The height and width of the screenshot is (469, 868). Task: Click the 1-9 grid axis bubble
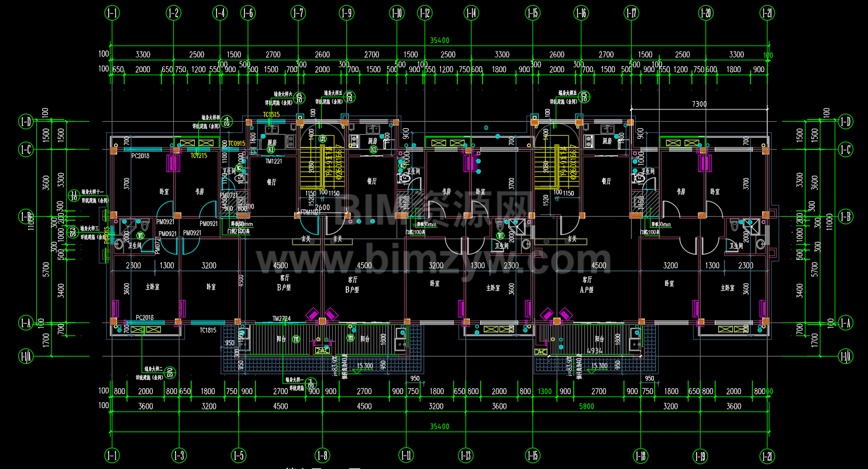(x=346, y=12)
